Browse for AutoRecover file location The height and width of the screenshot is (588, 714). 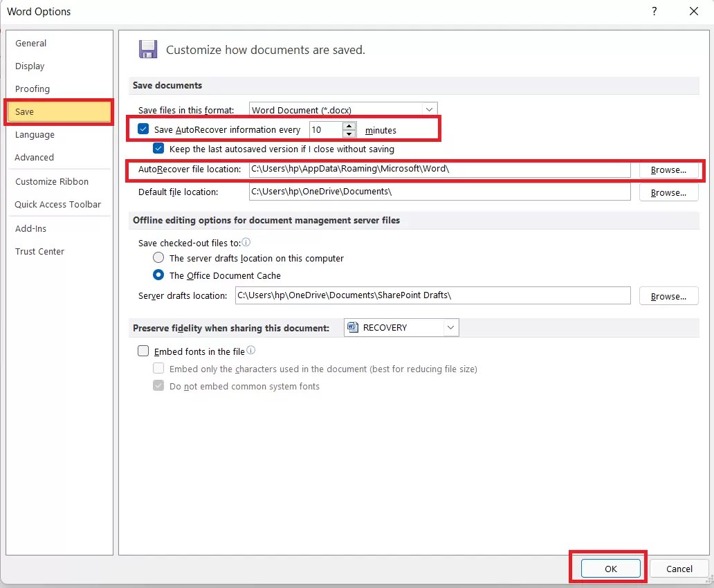(668, 169)
